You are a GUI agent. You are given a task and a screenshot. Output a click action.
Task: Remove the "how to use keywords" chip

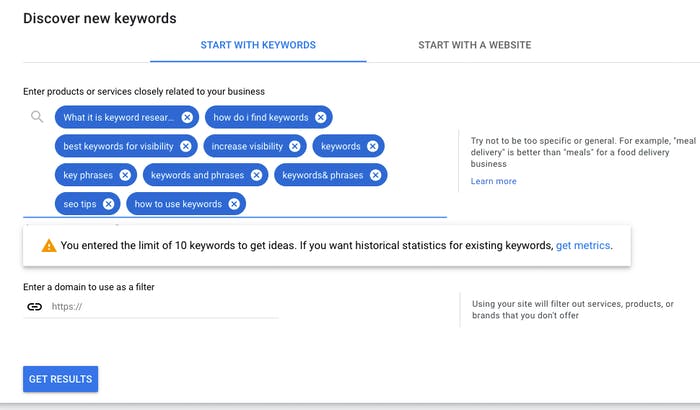pyautogui.click(x=234, y=204)
